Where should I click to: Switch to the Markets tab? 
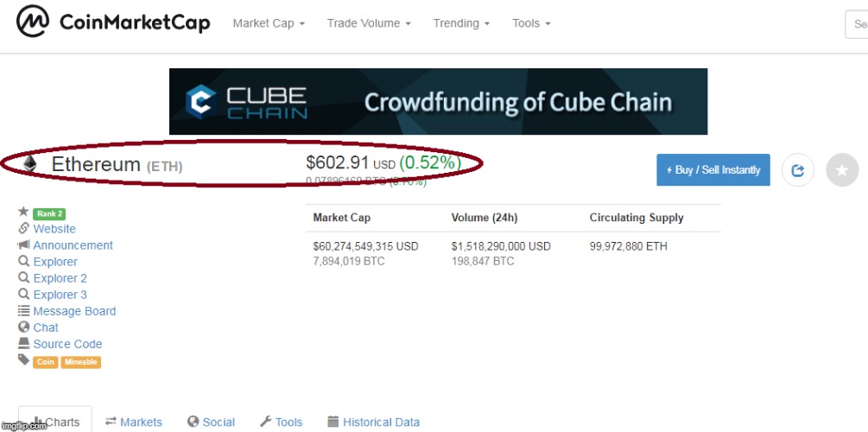coord(133,422)
